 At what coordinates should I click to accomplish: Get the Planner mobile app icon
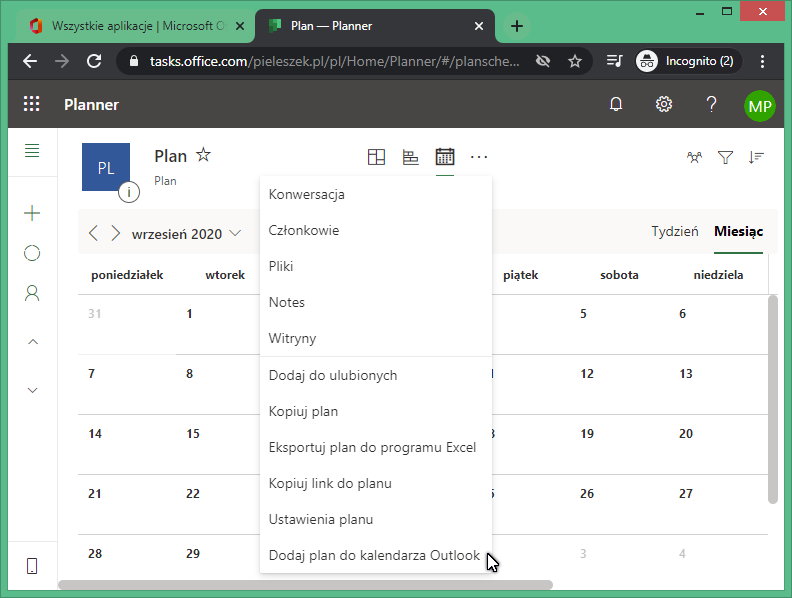[32, 566]
